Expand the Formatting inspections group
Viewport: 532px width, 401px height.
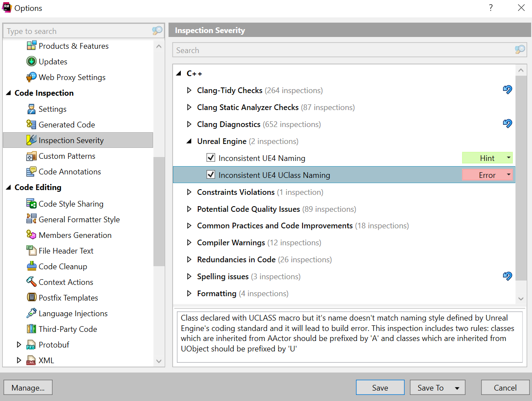189,294
